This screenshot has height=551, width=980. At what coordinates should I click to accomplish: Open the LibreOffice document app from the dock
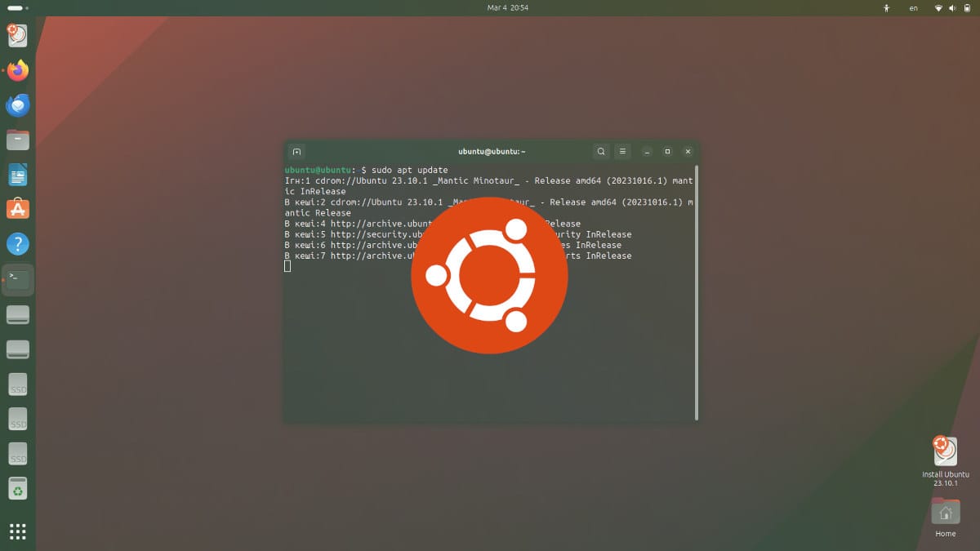[18, 174]
